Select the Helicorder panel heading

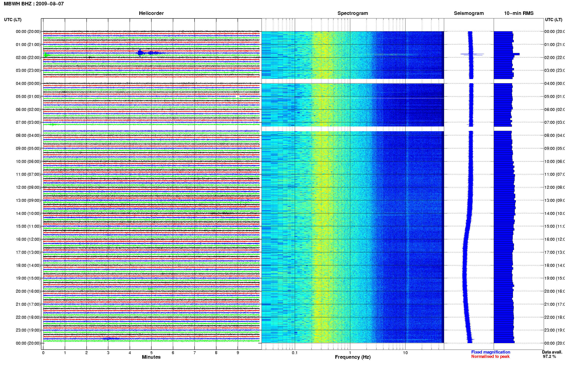point(151,13)
